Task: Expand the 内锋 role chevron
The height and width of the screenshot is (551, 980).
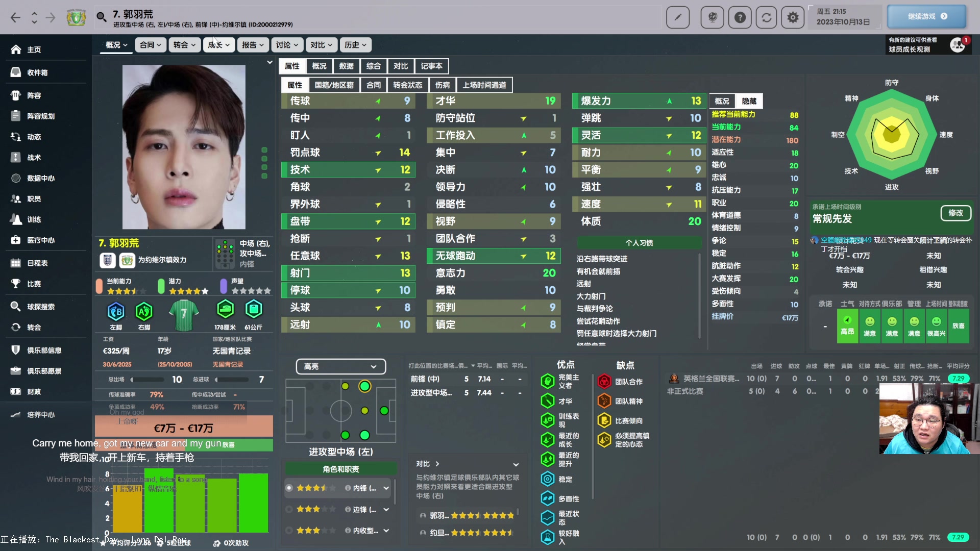Action: tap(386, 488)
